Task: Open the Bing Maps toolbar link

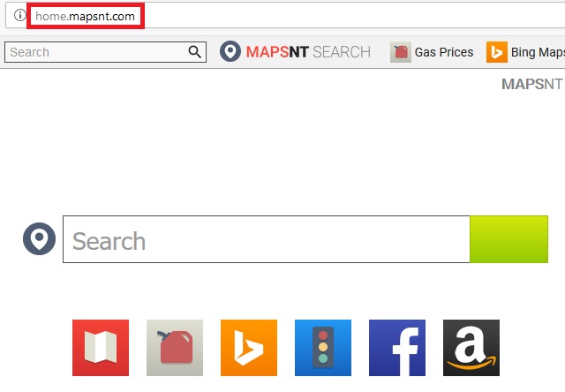Action: point(538,53)
